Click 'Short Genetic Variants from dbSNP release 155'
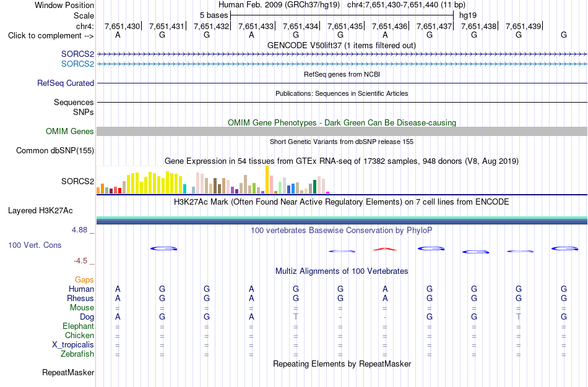This screenshot has width=588, height=387. [x=342, y=142]
